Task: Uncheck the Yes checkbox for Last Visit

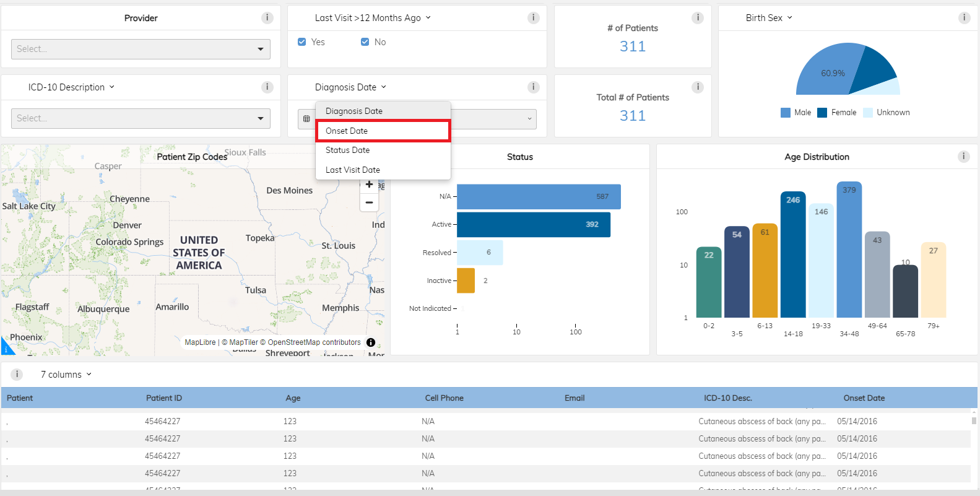Action: point(302,42)
